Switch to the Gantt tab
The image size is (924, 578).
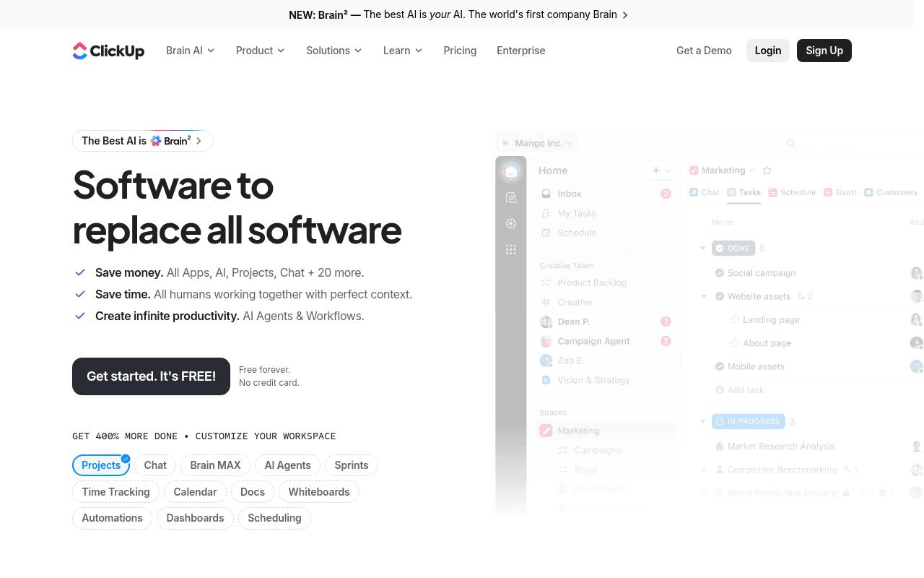click(840, 192)
